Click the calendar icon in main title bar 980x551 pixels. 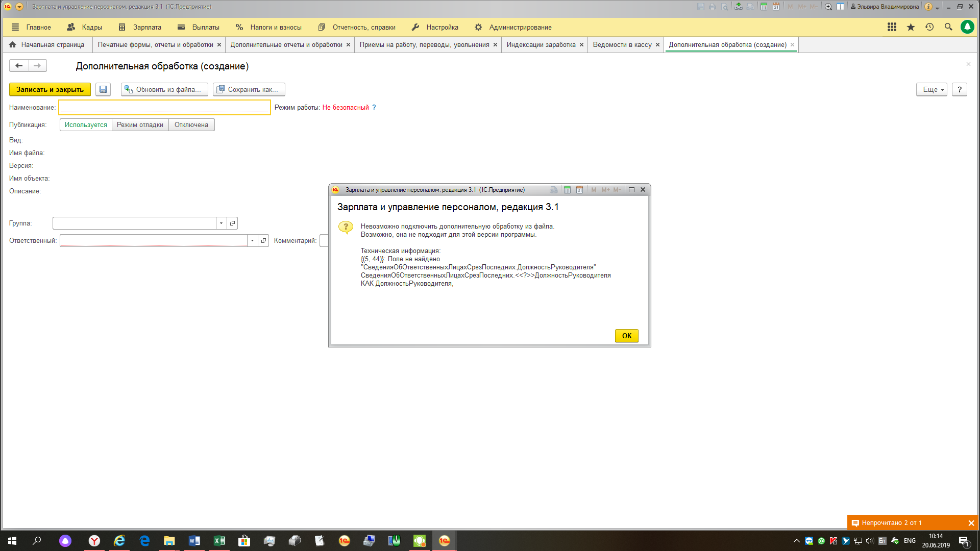click(776, 7)
